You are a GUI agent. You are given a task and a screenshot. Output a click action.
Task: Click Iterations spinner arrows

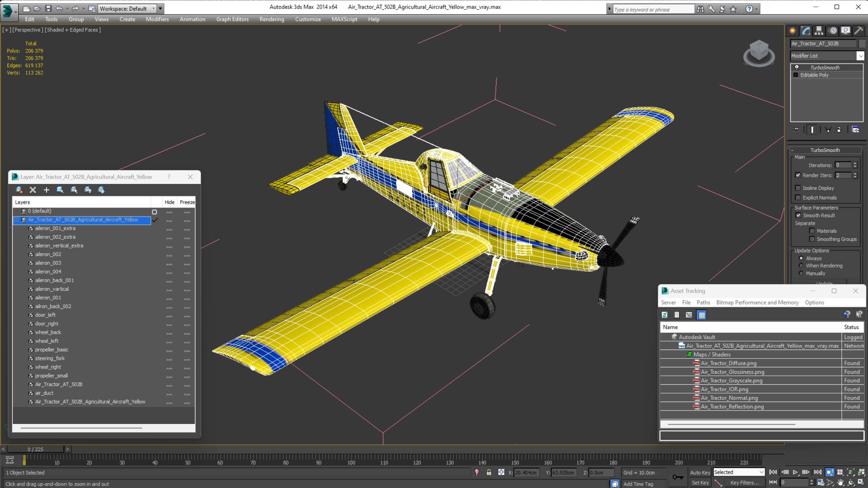point(855,165)
